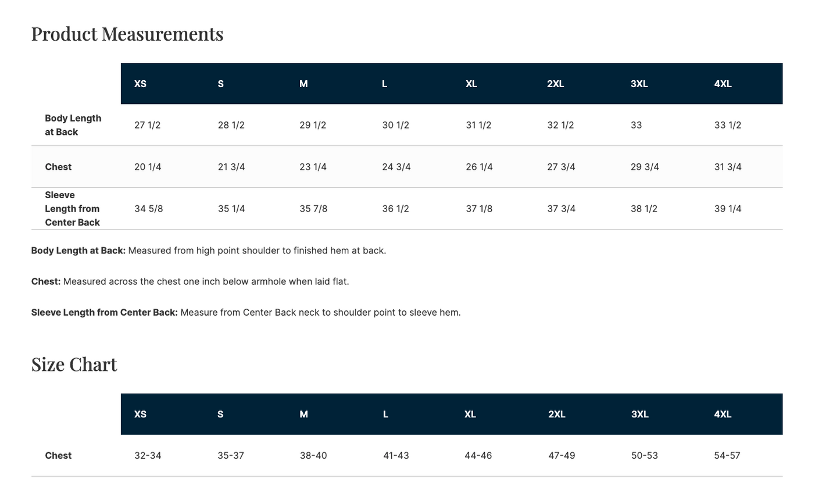Select the 24 3/4 chest measurement cell

click(x=396, y=167)
